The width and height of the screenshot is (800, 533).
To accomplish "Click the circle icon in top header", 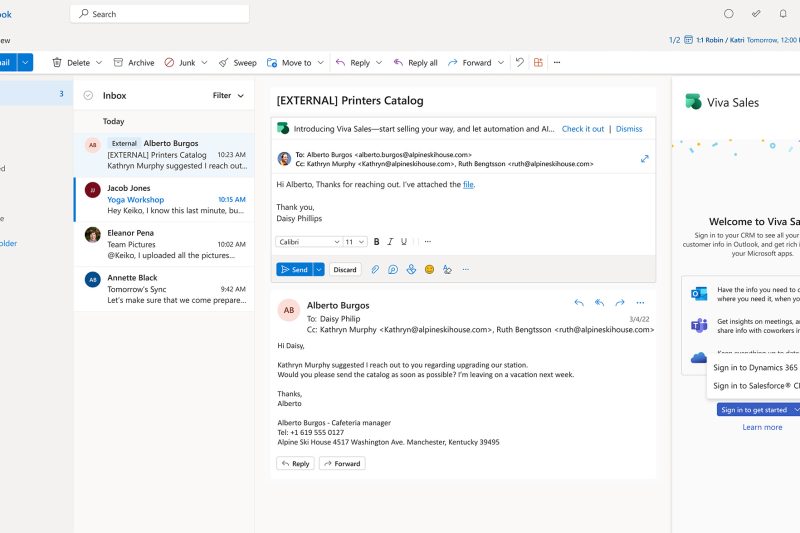I will (729, 14).
